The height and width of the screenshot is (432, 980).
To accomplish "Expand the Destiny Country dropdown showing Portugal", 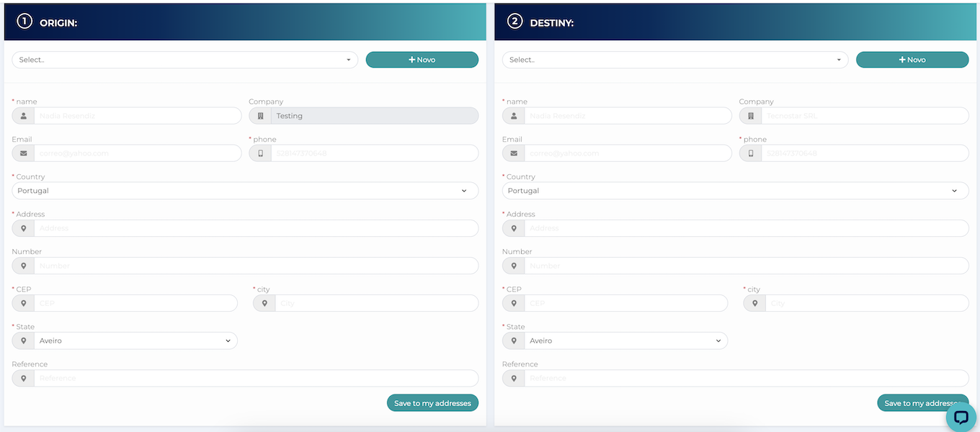I will click(735, 191).
